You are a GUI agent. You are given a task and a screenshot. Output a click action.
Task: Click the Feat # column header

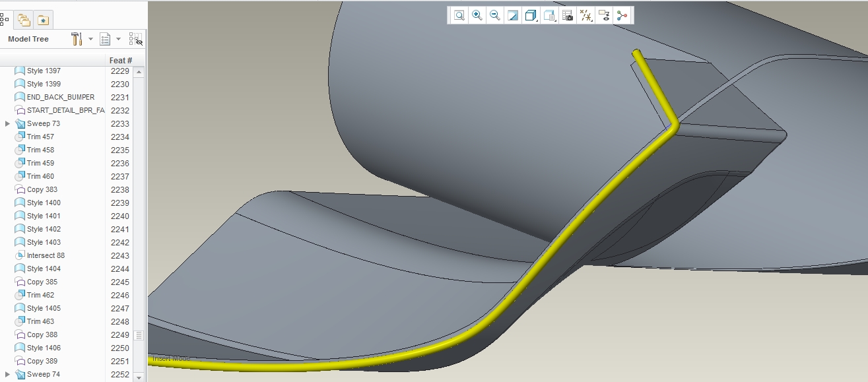pyautogui.click(x=121, y=61)
